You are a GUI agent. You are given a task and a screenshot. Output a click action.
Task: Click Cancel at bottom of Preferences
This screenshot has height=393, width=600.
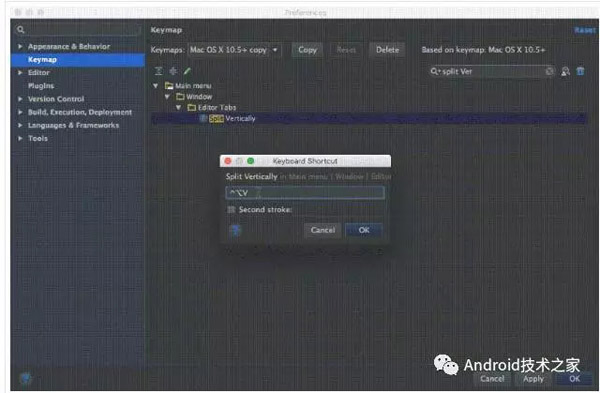pos(492,378)
